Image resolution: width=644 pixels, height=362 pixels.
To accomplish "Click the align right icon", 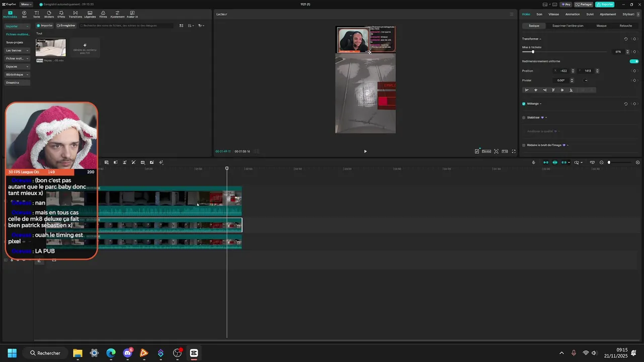I will 544,90.
